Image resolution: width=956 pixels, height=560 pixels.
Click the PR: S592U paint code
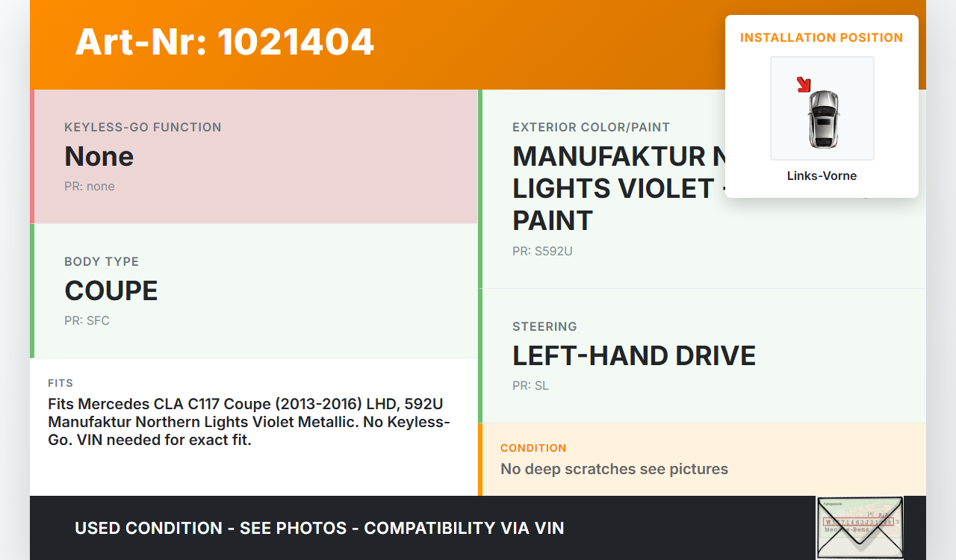pos(542,252)
